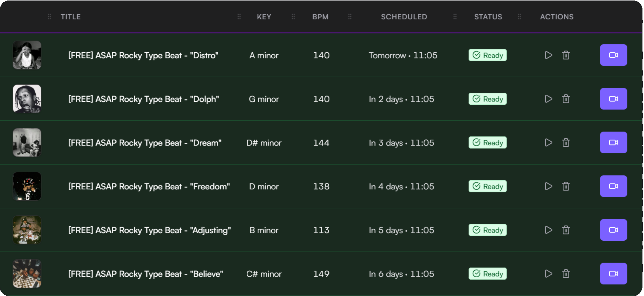Open the "Dolph" cover art thumbnail
644x296 pixels.
(x=27, y=99)
